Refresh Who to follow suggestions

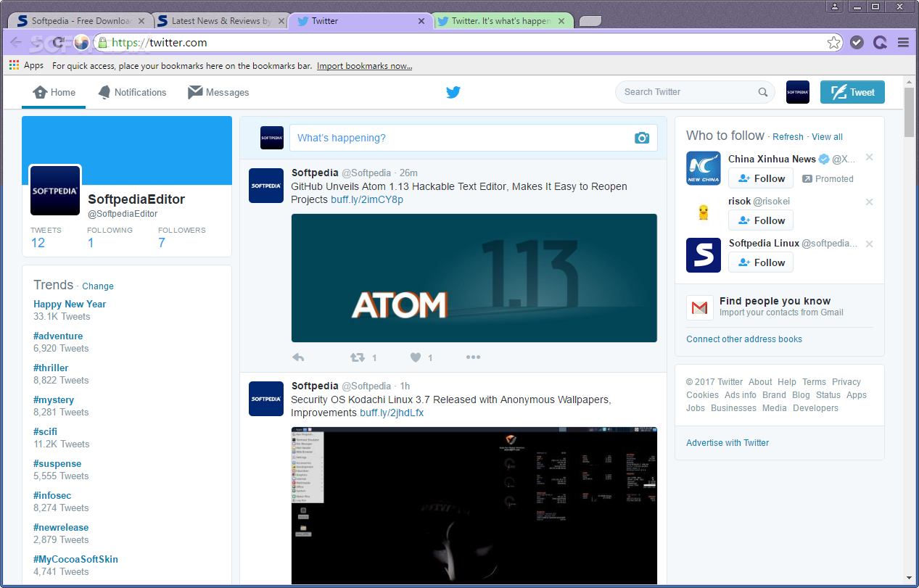click(788, 137)
